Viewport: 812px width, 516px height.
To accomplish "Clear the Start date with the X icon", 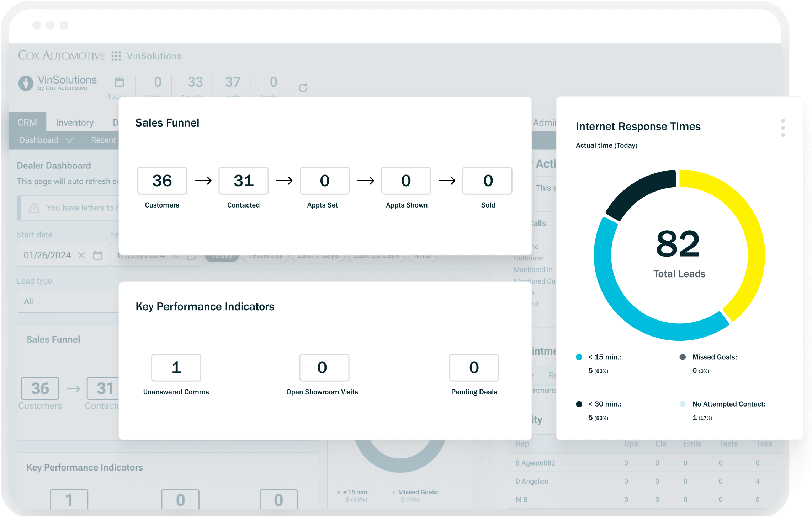I will (x=81, y=255).
